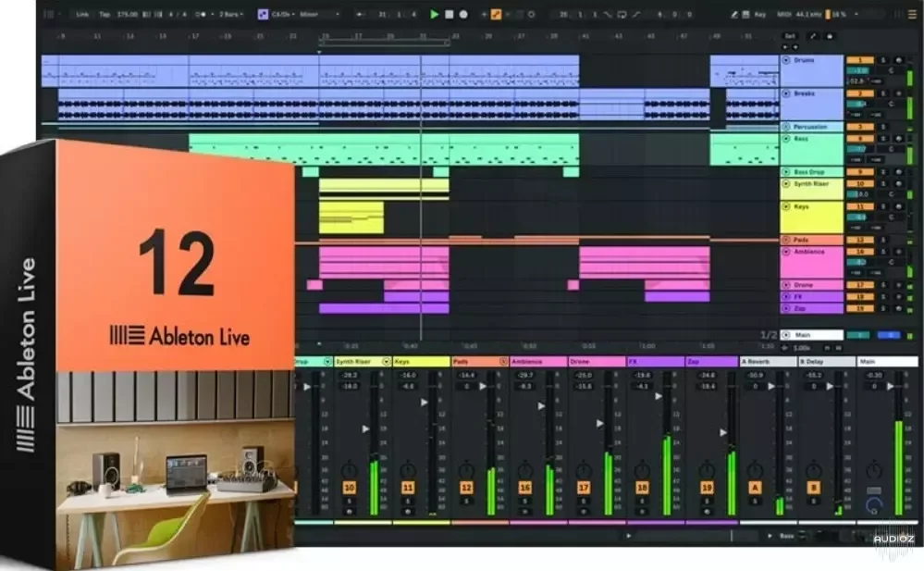Select the Zap track header in arrangement
This screenshot has height=571, width=924.
pyautogui.click(x=811, y=308)
